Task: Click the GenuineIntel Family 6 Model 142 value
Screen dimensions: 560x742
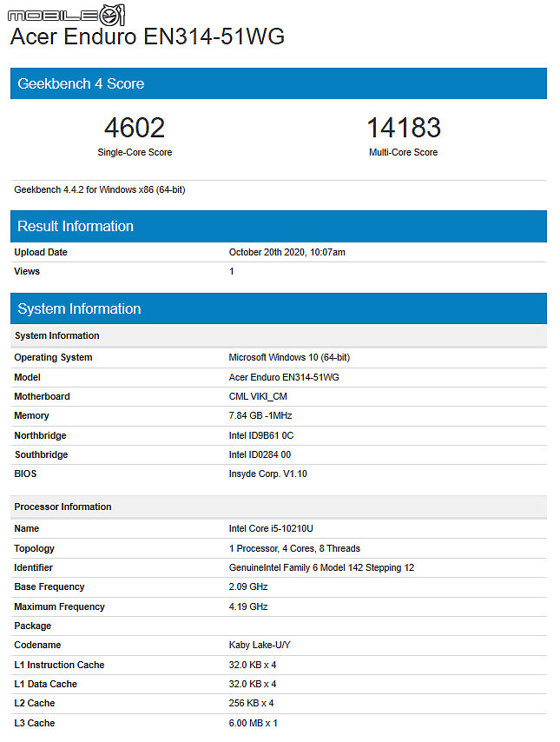Action: (x=321, y=567)
